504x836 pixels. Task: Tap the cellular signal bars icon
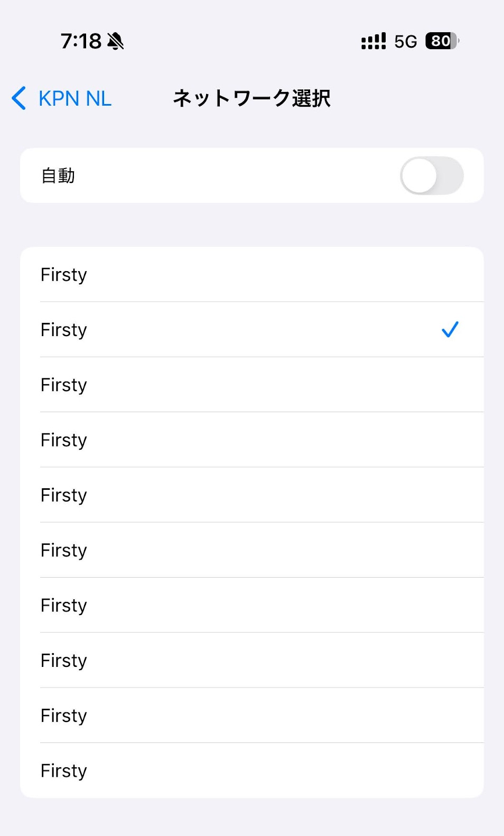373,41
